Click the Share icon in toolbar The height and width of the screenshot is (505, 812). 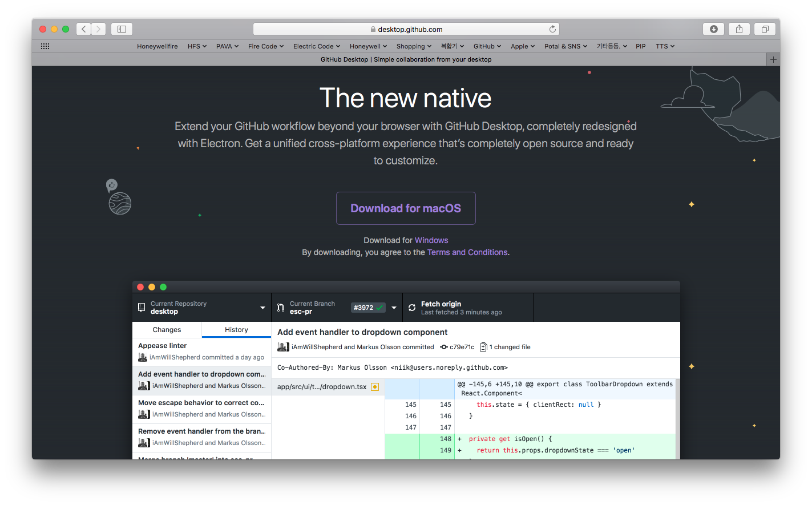(739, 29)
